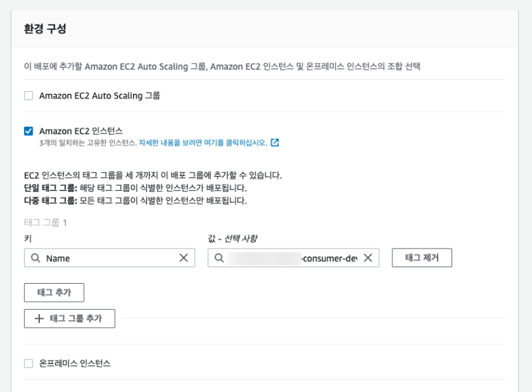532x392 pixels.
Task: Click the 온프레미스 인스턴스 label text
Action: pyautogui.click(x=74, y=363)
